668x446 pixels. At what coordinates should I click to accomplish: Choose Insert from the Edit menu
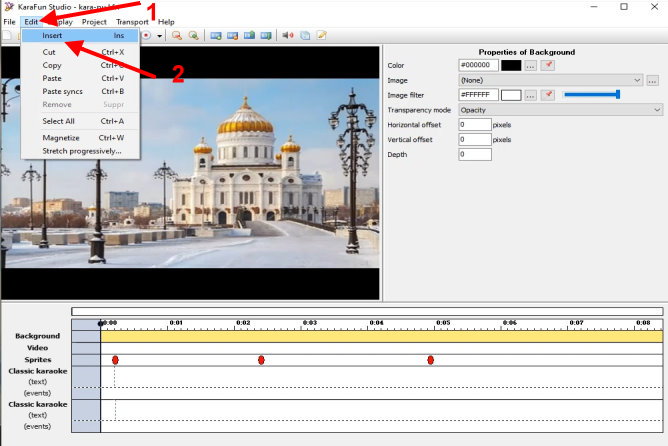click(x=53, y=36)
